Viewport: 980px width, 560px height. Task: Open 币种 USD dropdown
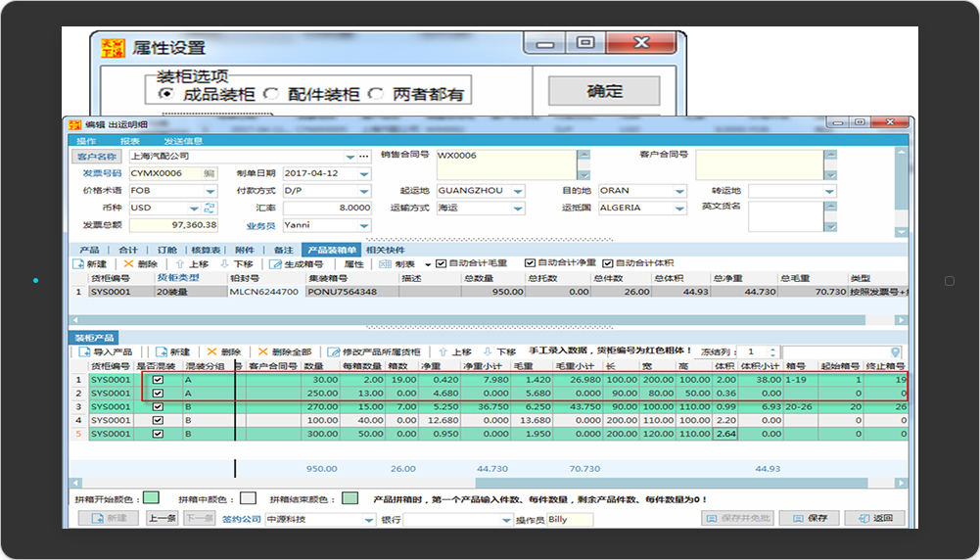(195, 209)
